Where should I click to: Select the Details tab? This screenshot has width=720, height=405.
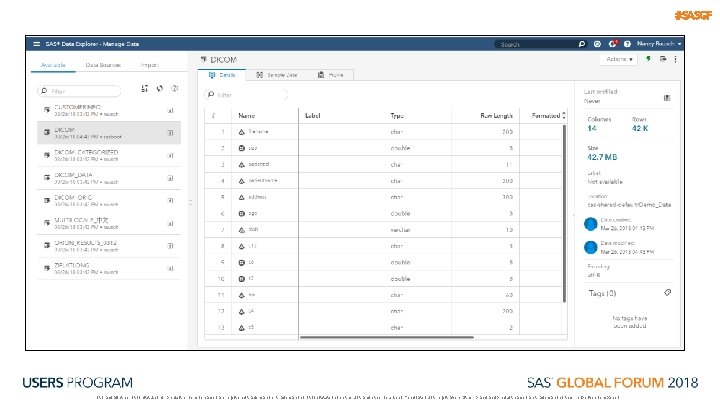[x=222, y=75]
